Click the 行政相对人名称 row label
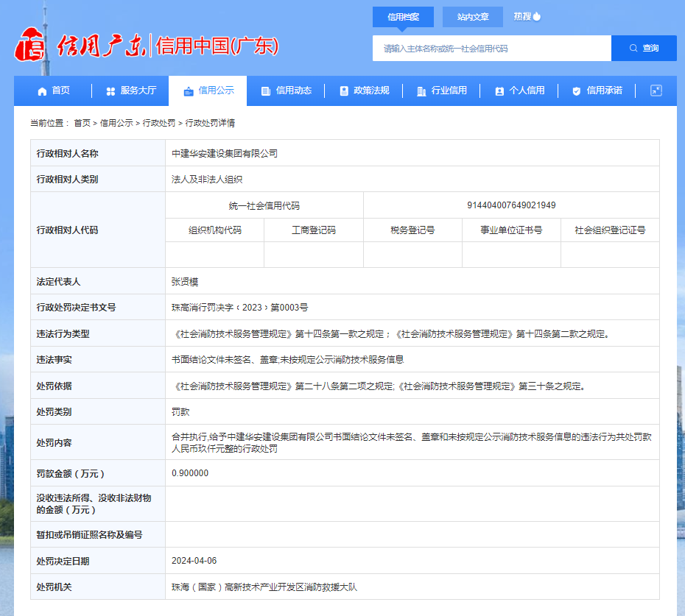685x616 pixels. pyautogui.click(x=67, y=154)
